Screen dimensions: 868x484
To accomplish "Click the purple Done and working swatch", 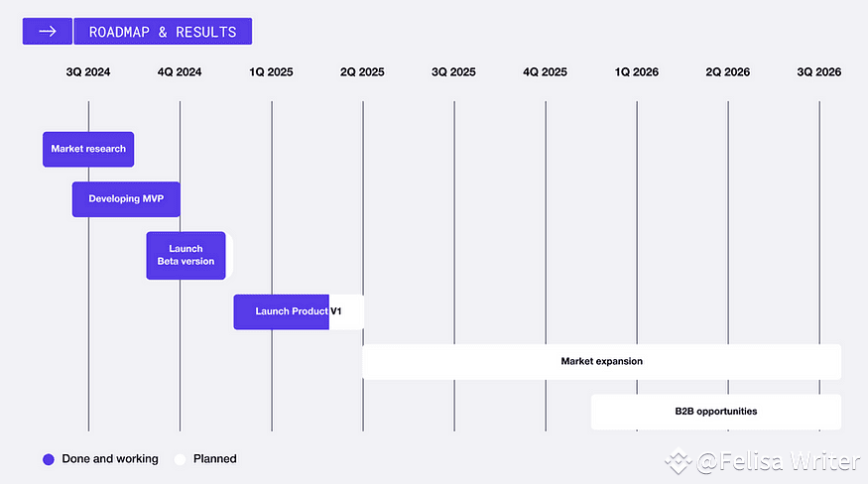I will coord(48,459).
